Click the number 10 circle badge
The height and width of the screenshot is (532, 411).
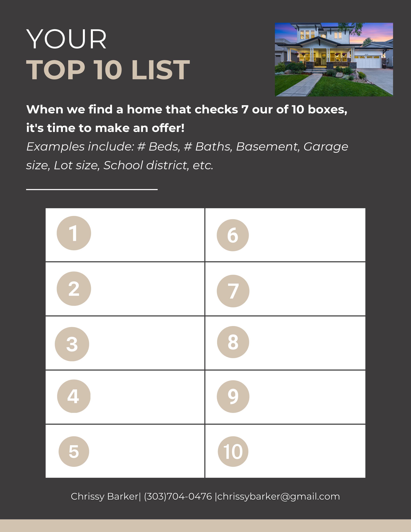pos(233,451)
